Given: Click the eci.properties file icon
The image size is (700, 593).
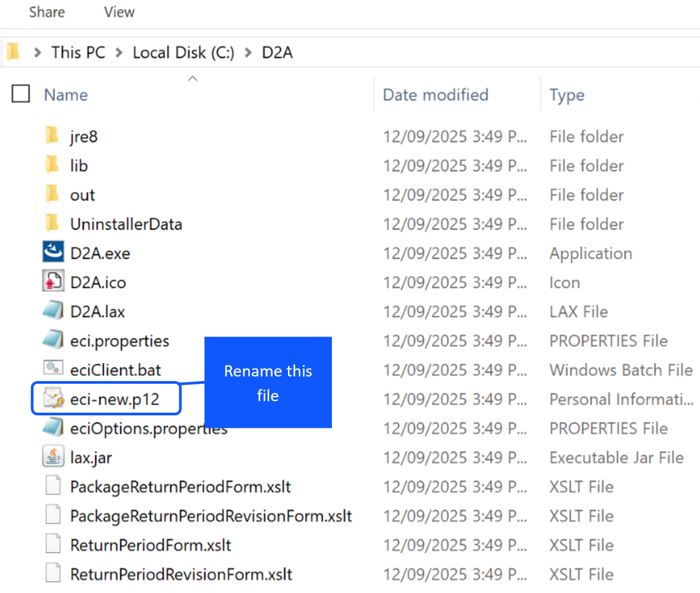Looking at the screenshot, I should click(x=53, y=340).
